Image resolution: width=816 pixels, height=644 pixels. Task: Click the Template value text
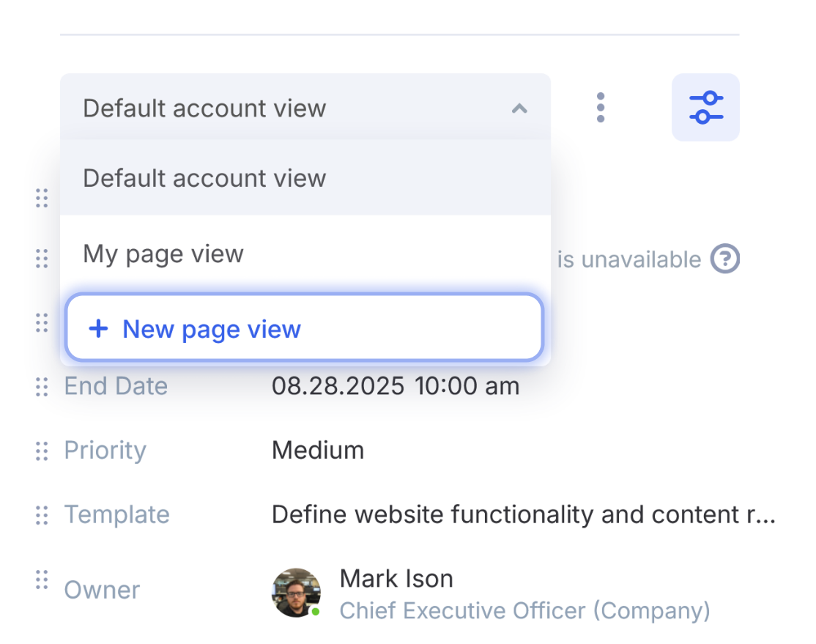[523, 514]
